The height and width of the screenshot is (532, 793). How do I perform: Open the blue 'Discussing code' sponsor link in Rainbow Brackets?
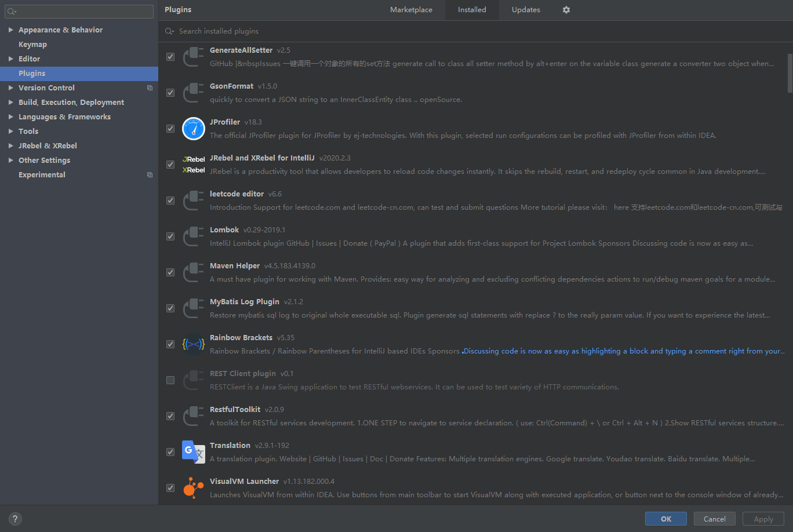[623, 351]
